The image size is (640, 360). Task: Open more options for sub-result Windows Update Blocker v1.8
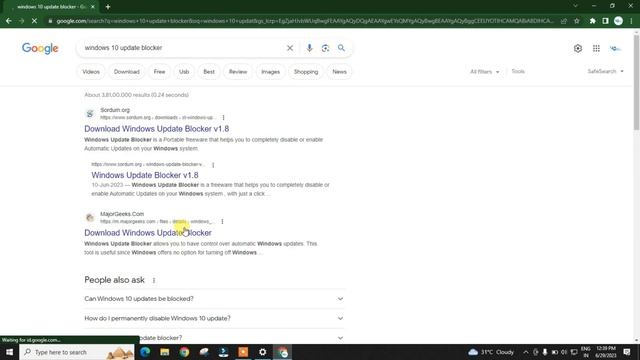coord(213,165)
